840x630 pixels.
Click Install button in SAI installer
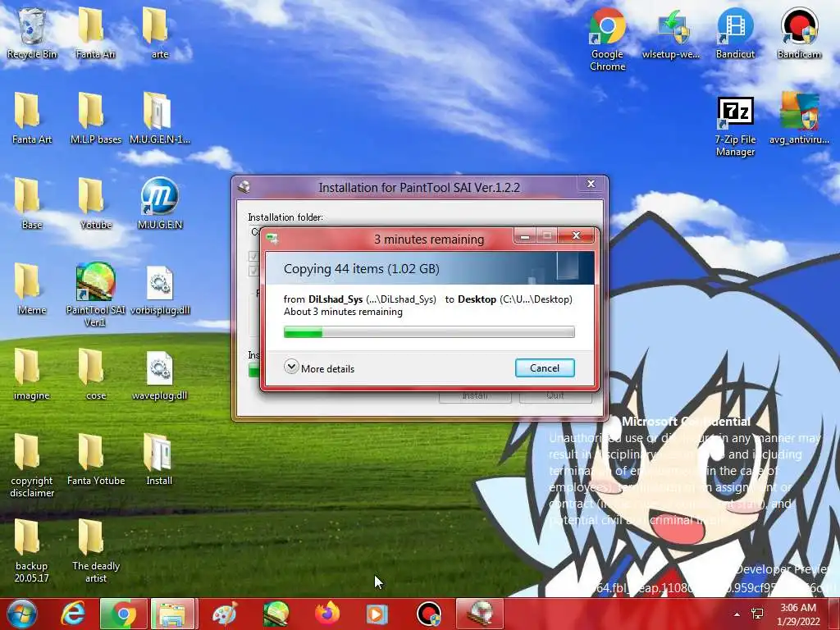tap(475, 396)
